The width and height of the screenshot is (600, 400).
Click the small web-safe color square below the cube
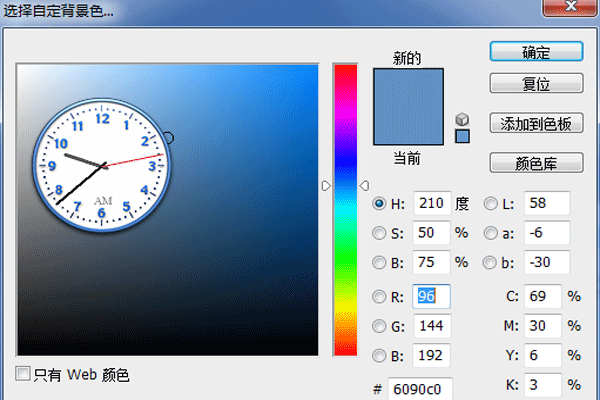[x=461, y=136]
